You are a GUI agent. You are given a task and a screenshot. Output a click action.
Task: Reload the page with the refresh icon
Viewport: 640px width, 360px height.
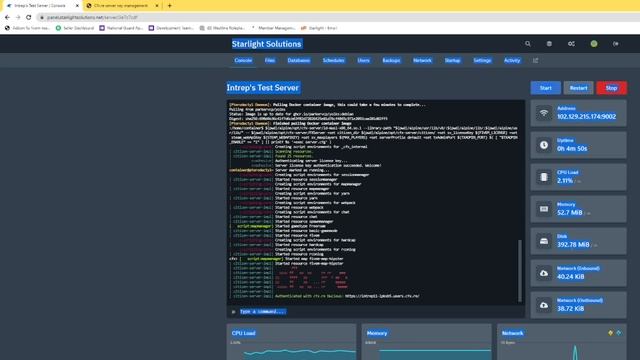[29, 17]
